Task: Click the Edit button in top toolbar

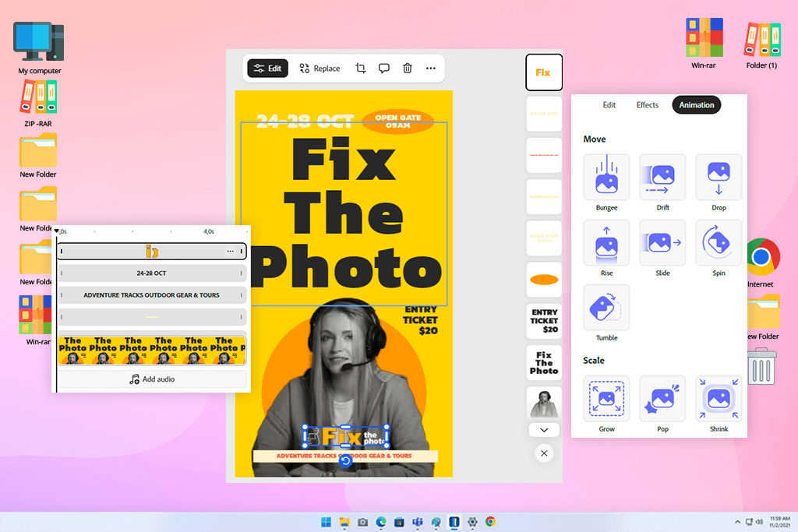Action: [268, 68]
